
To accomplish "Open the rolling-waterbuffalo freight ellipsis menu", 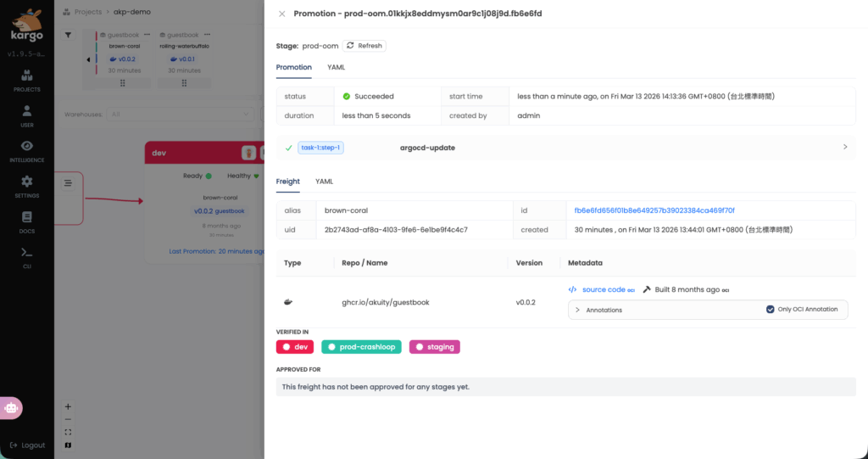I will click(207, 35).
